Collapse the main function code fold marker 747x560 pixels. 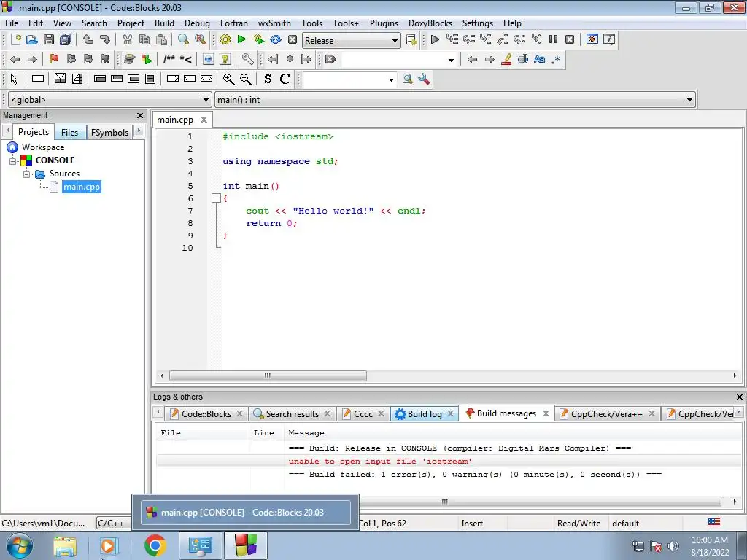pyautogui.click(x=216, y=198)
